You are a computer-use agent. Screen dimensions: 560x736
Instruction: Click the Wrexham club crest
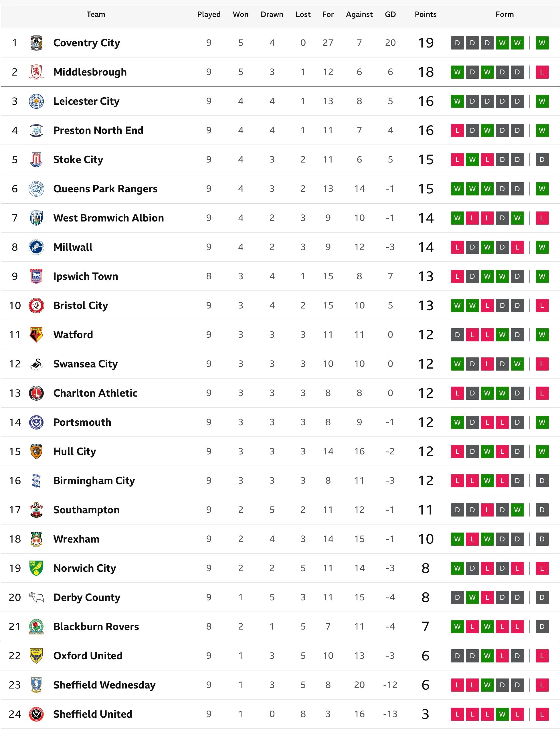pyautogui.click(x=36, y=539)
